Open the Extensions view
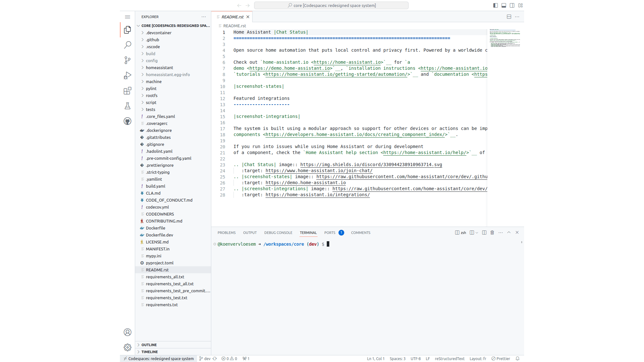The width and height of the screenshot is (644, 362). [128, 91]
